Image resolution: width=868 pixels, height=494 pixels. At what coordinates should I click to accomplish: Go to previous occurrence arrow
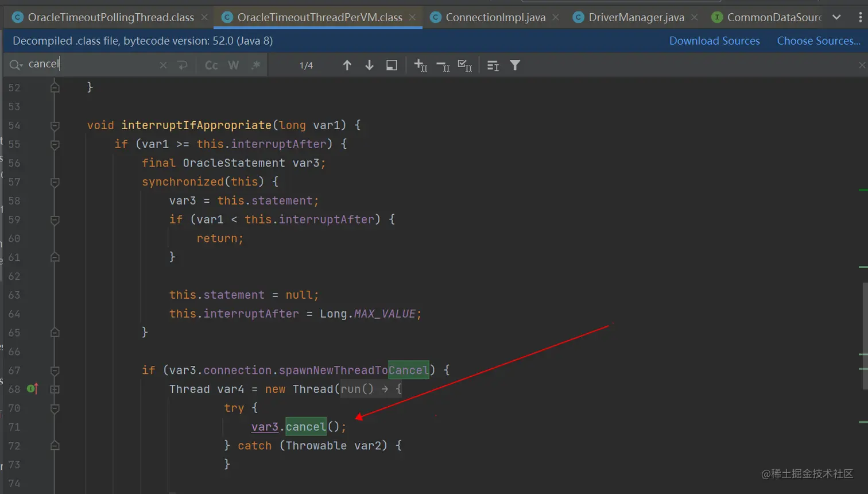(x=347, y=65)
